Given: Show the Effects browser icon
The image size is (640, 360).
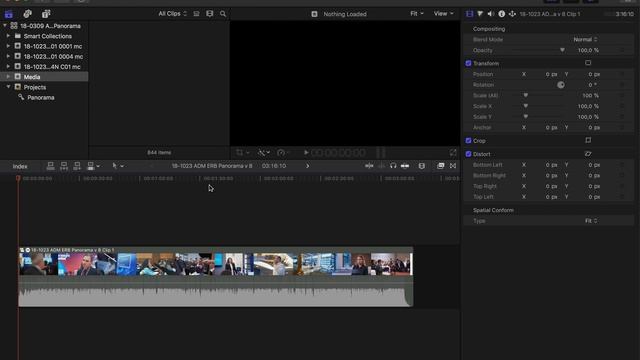Looking at the screenshot, I should (x=440, y=166).
